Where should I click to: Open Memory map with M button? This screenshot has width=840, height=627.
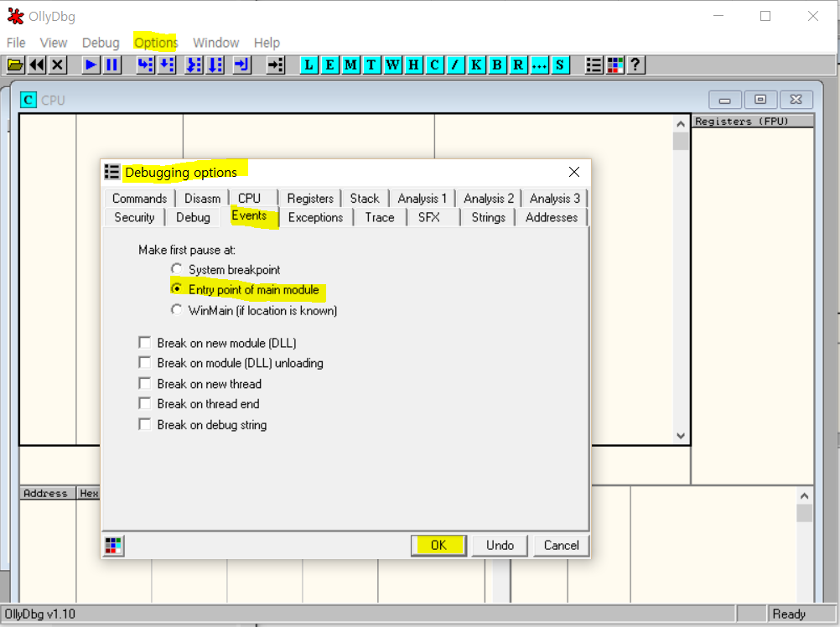click(x=350, y=65)
